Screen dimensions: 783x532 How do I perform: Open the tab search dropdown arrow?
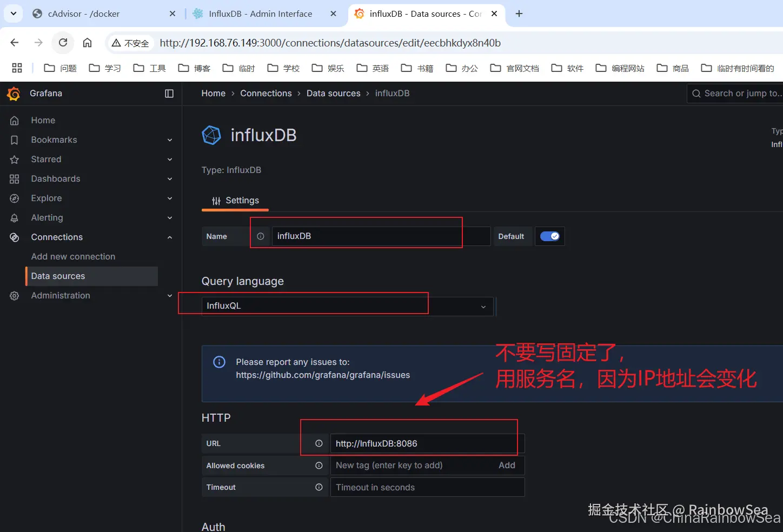coord(13,14)
